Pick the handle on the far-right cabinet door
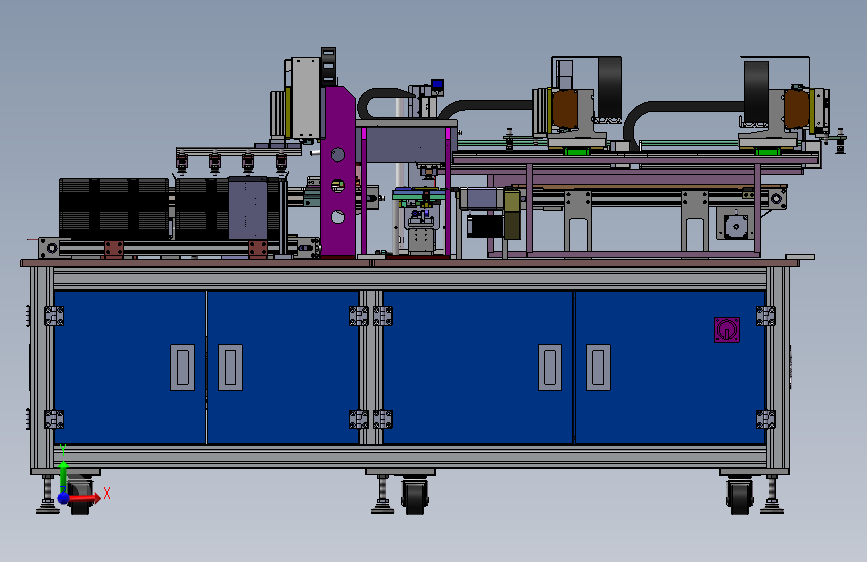867x562 pixels. pyautogui.click(x=598, y=368)
